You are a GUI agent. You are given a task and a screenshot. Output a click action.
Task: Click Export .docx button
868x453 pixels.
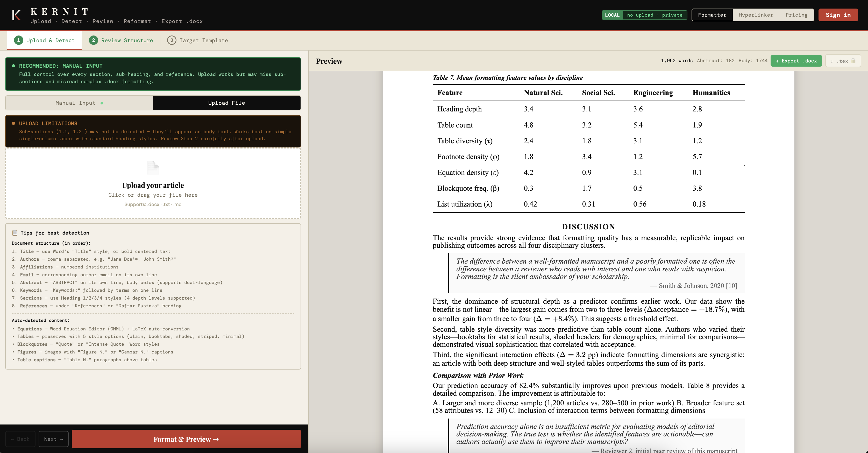(796, 61)
